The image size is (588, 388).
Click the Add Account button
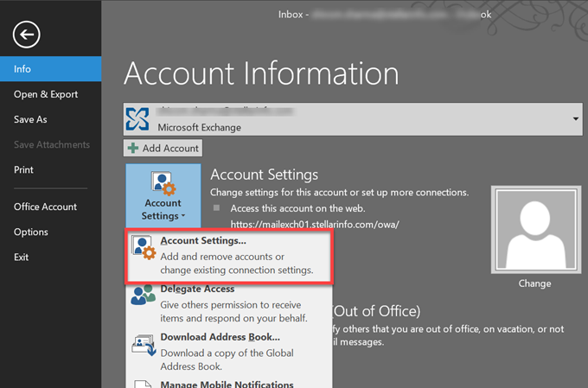pyautogui.click(x=163, y=148)
